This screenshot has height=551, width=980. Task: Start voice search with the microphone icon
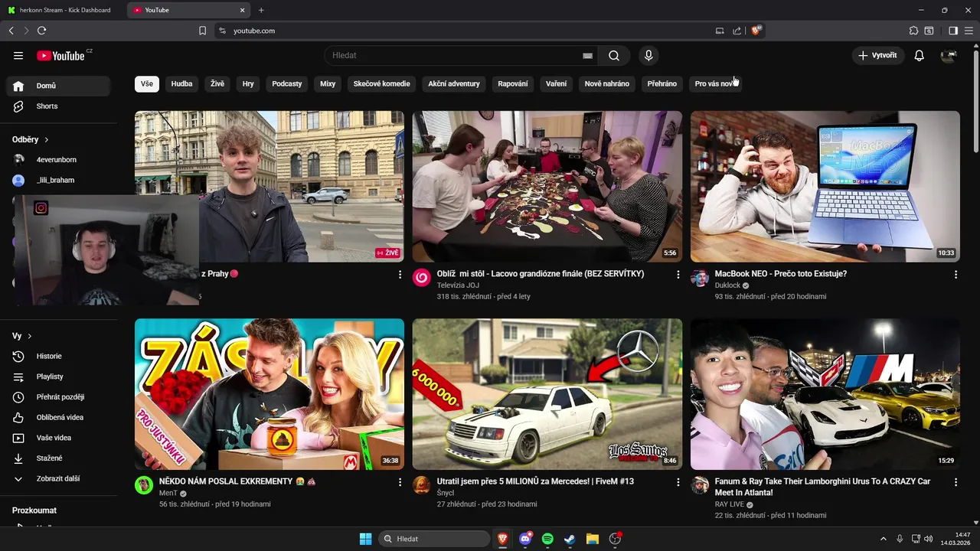coord(648,55)
